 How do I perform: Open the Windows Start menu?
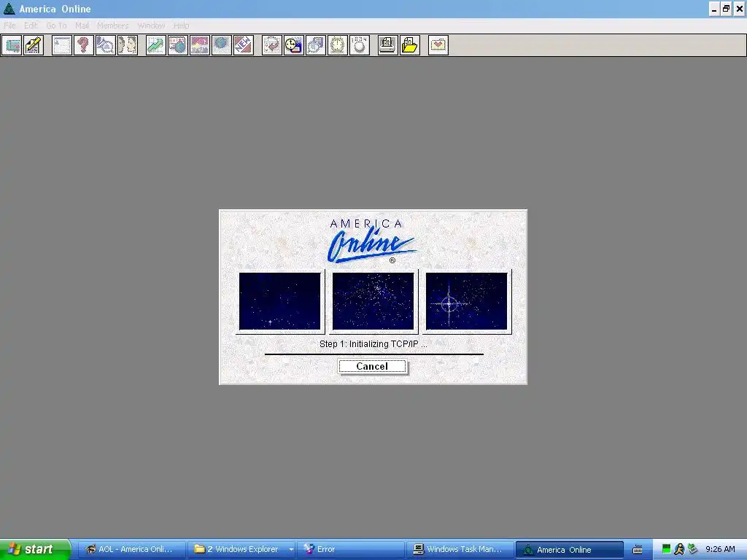point(35,549)
